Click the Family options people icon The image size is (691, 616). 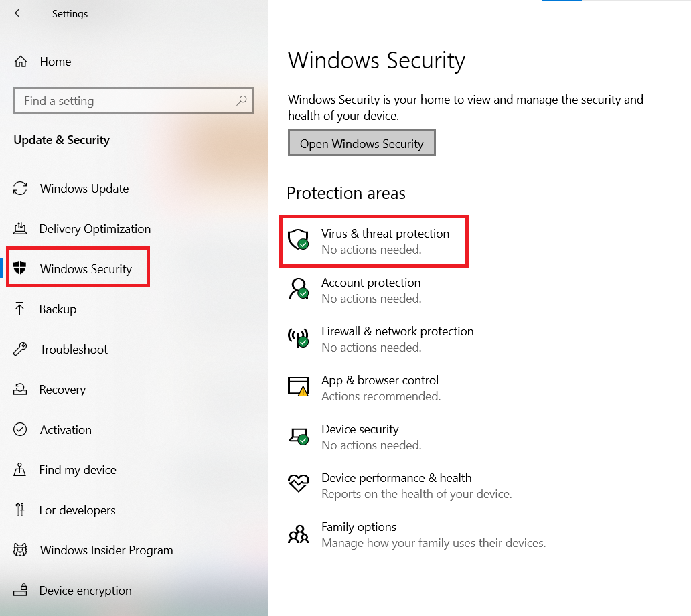(299, 534)
